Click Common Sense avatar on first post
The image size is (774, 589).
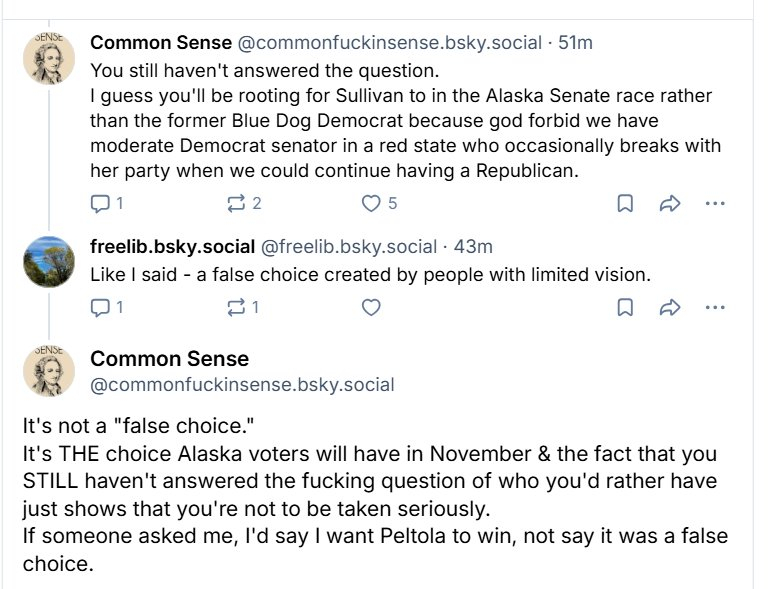(47, 56)
